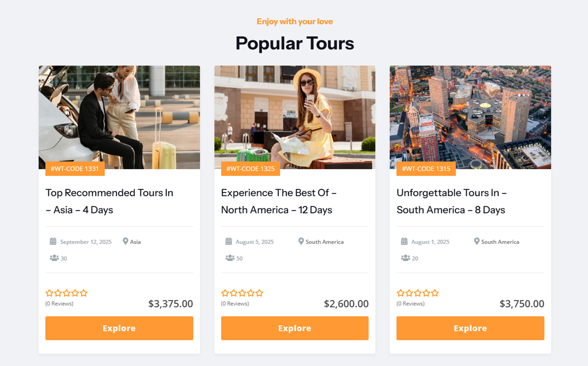Click the location pin icon next to Asia

point(125,241)
